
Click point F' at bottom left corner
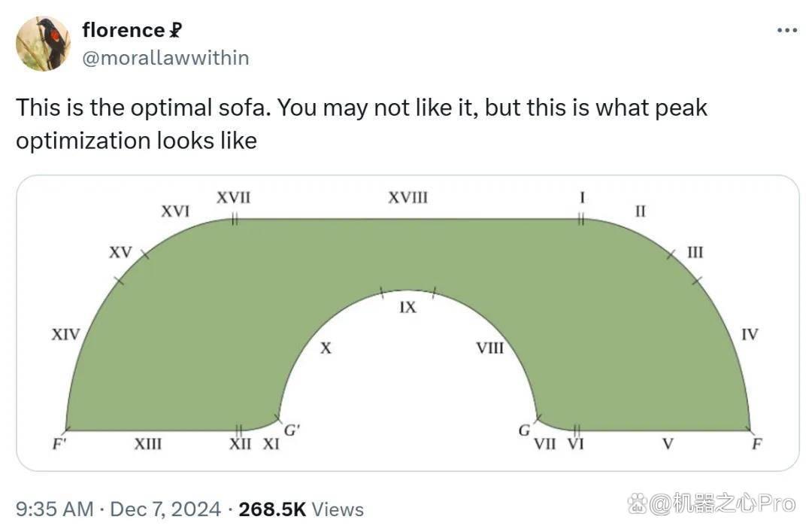[59, 444]
